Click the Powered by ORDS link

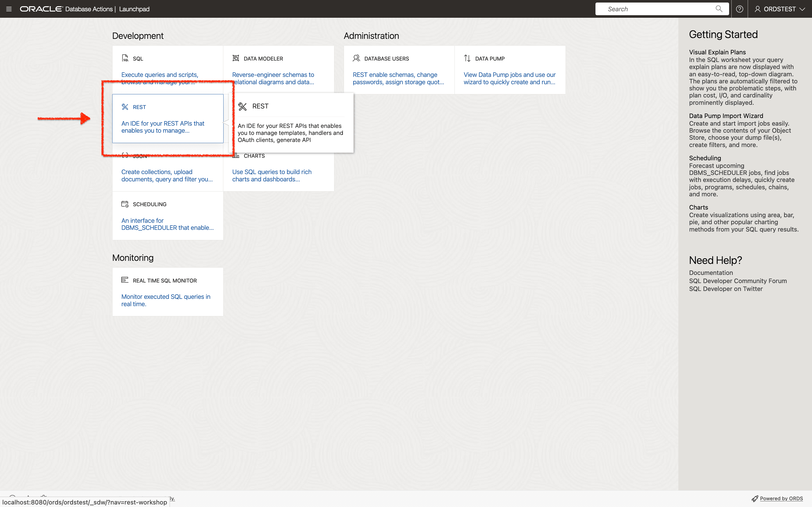click(781, 498)
